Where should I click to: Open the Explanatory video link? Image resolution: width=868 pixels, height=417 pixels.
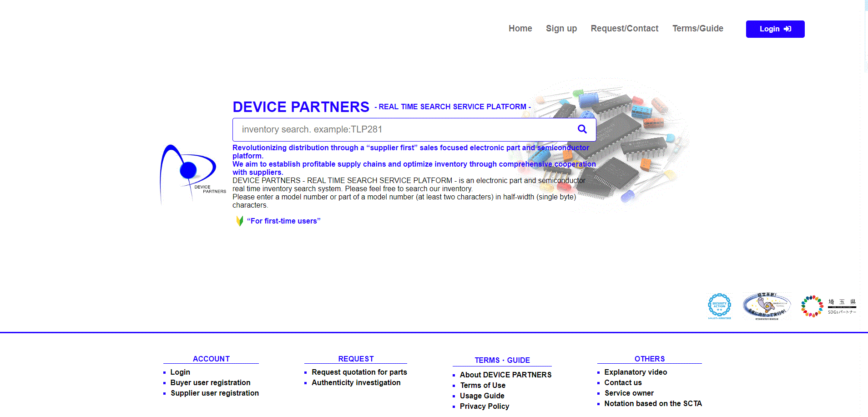tap(636, 372)
